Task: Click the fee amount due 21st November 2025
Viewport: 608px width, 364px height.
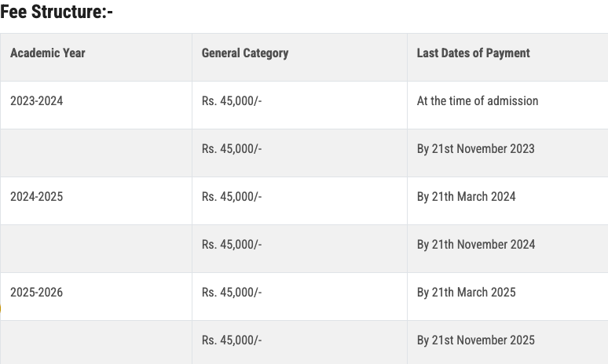Action: 232,340
